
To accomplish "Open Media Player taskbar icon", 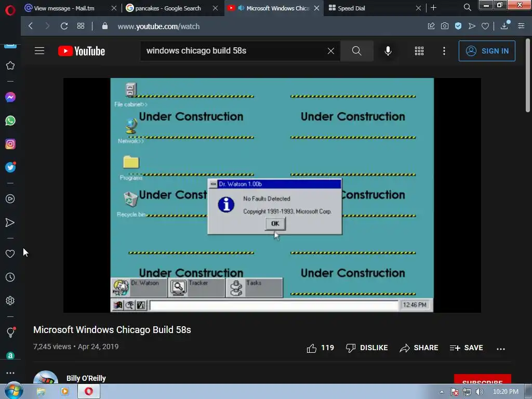I will coord(64,392).
